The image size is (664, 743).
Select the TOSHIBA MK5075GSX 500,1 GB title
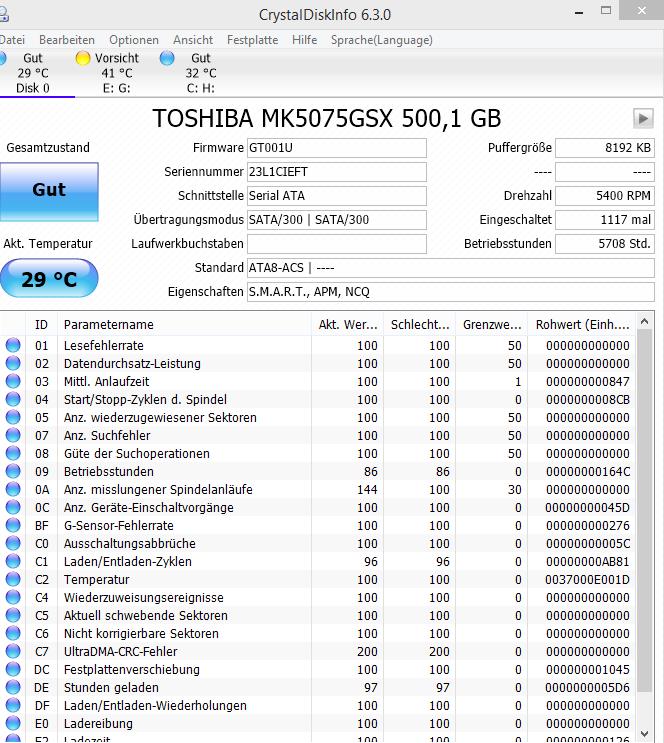pos(327,118)
